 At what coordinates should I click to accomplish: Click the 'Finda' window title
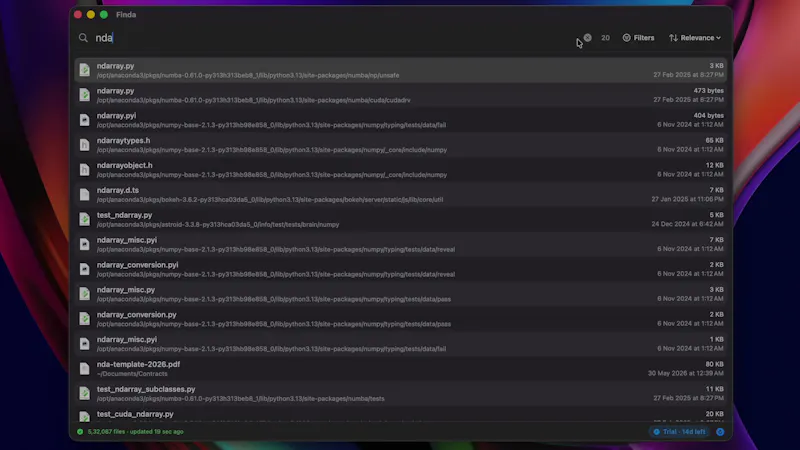coord(126,15)
